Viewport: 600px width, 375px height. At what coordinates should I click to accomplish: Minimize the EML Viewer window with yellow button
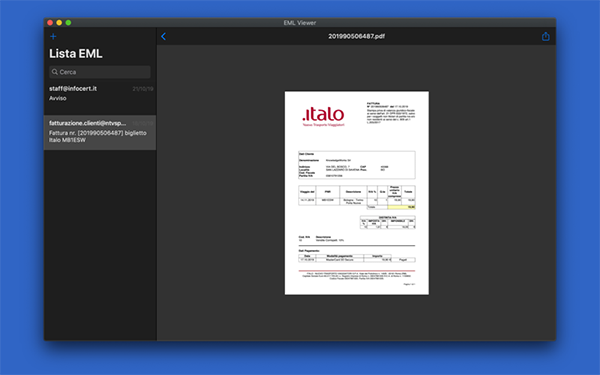(59, 23)
